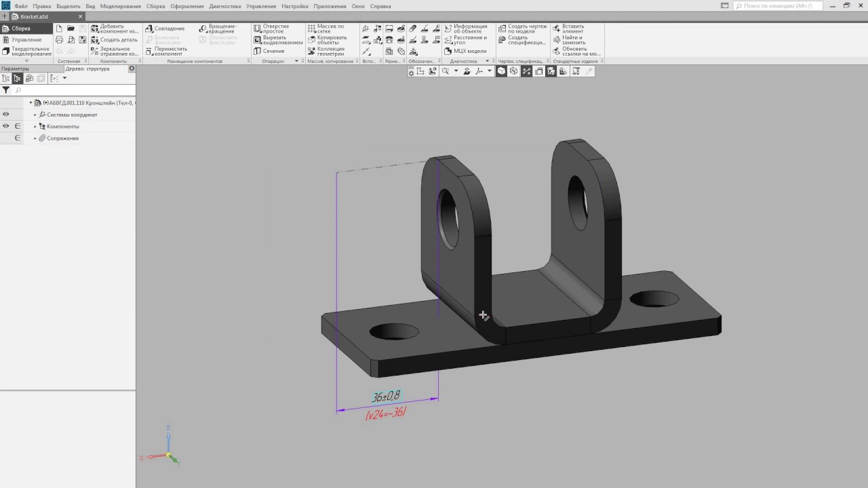Viewport: 868px width, 488px height.
Task: Toggle tree structure view button
Action: tap(18, 79)
